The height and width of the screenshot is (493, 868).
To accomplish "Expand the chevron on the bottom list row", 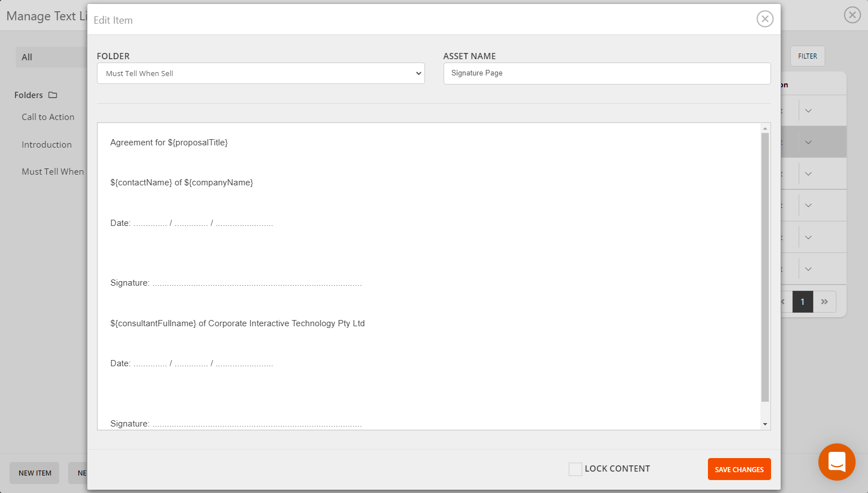I will click(808, 268).
